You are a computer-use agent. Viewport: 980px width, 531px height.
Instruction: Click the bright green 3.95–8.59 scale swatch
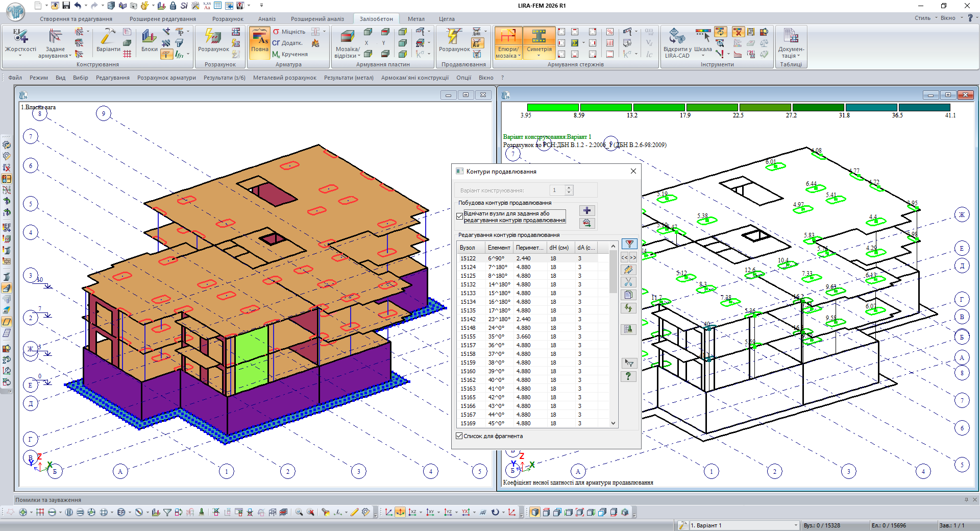coord(553,107)
